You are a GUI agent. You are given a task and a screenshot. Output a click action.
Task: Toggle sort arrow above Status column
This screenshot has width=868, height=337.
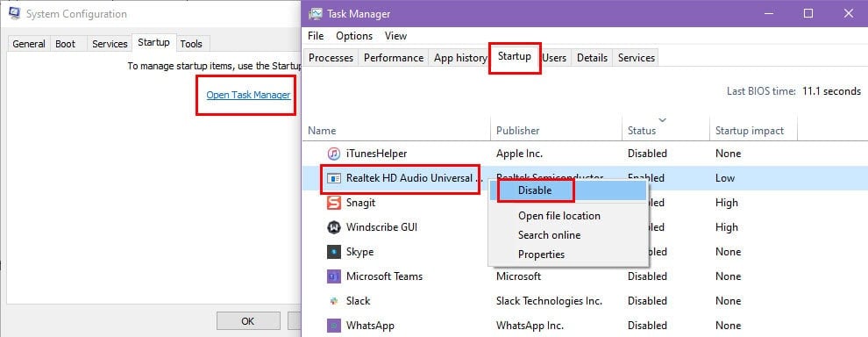tap(663, 120)
